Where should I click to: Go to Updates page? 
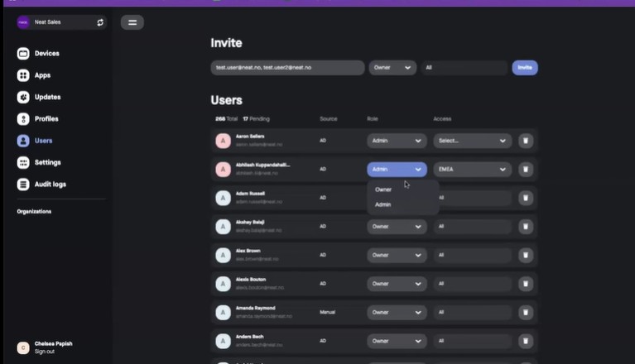(x=39, y=97)
